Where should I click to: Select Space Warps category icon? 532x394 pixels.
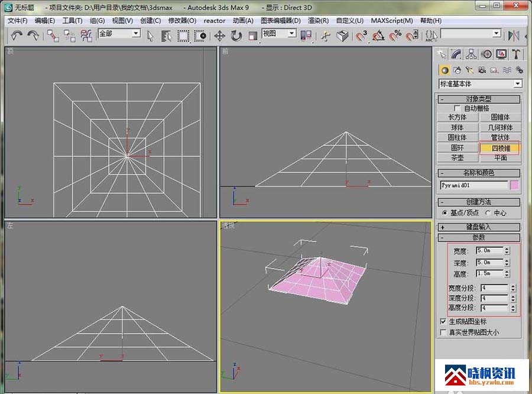[507, 70]
